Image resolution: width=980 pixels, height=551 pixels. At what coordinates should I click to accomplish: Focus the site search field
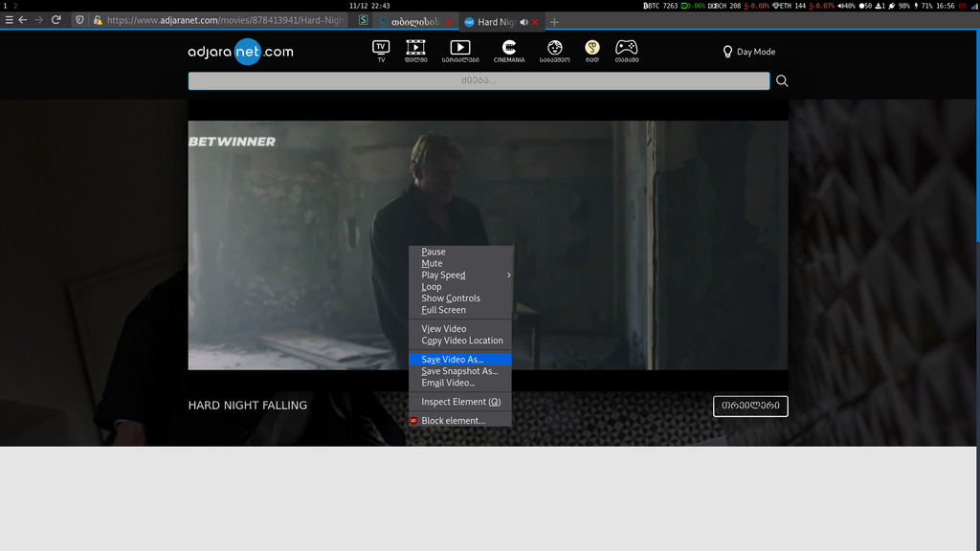(479, 80)
